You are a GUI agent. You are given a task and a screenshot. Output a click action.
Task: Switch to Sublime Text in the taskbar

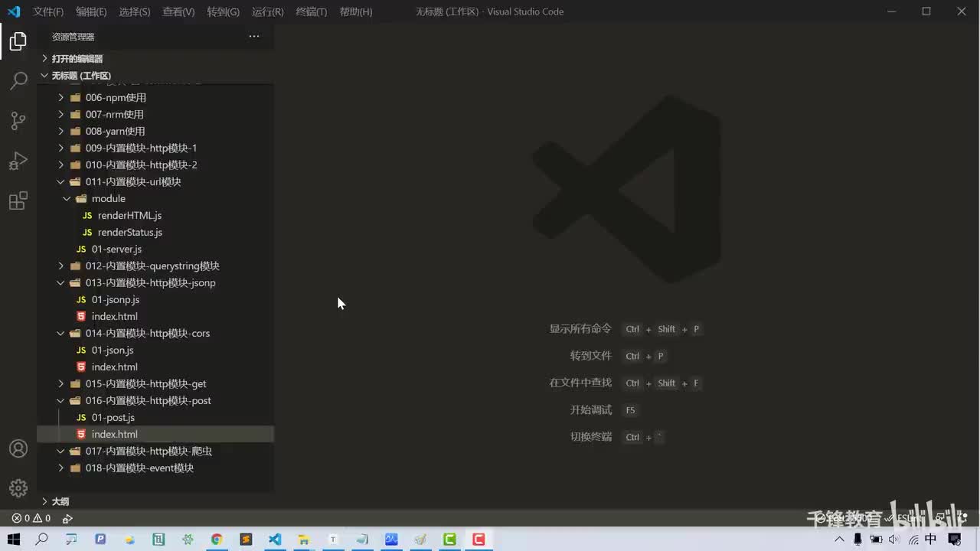tap(246, 540)
